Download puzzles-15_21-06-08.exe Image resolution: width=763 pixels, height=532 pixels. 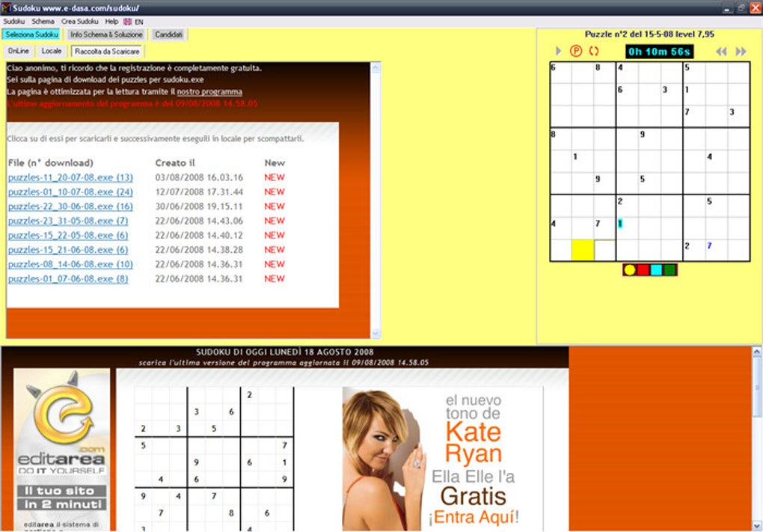pos(68,250)
